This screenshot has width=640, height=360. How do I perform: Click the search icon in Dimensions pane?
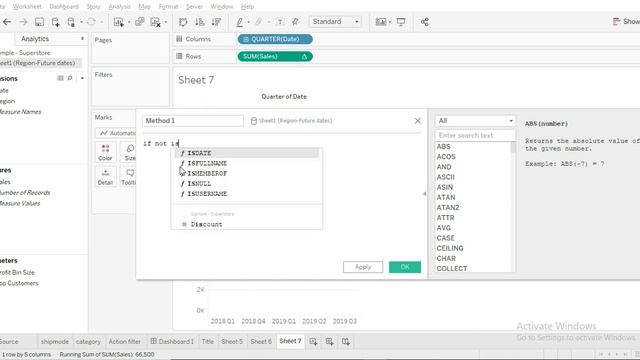coord(70,78)
